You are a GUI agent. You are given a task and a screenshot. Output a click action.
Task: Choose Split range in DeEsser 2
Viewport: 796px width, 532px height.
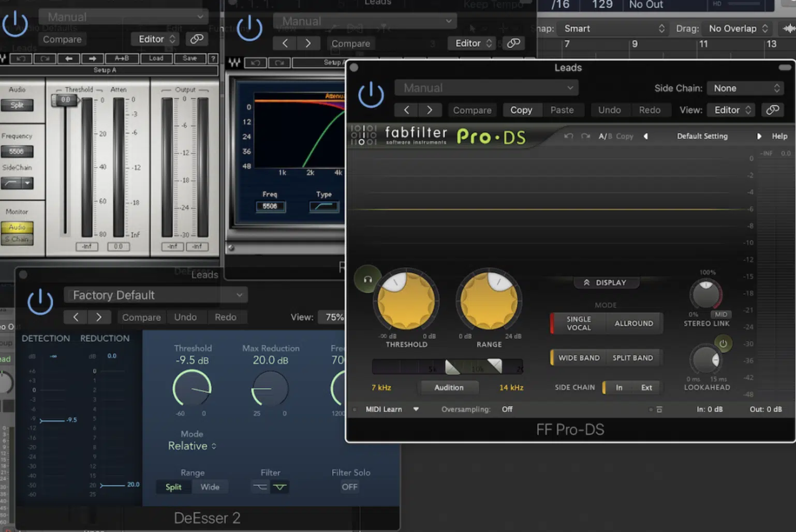click(173, 487)
